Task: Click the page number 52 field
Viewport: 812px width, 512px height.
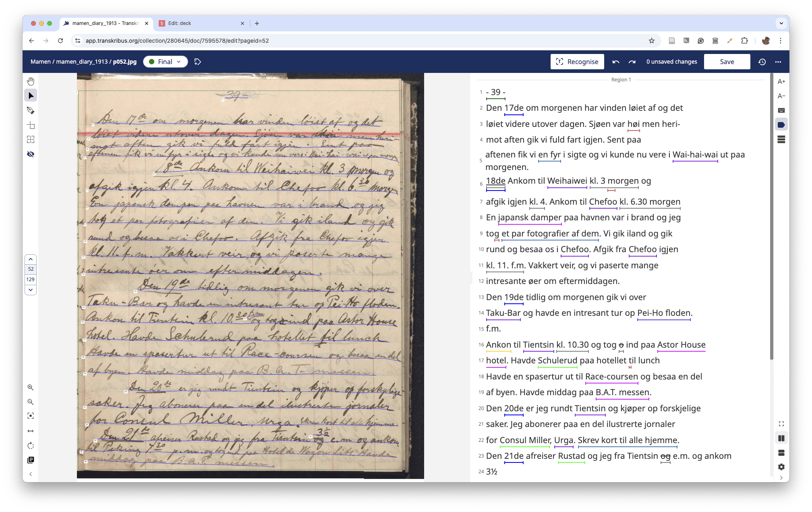Action: click(x=31, y=269)
